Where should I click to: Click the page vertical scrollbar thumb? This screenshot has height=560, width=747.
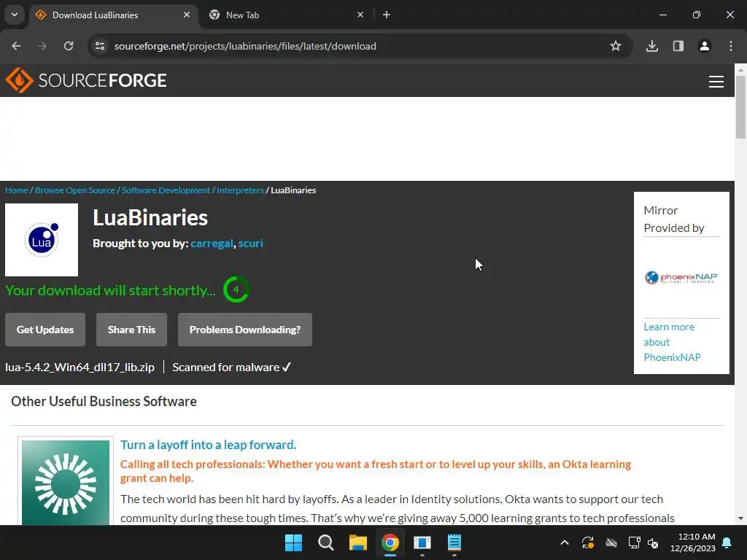[741, 107]
